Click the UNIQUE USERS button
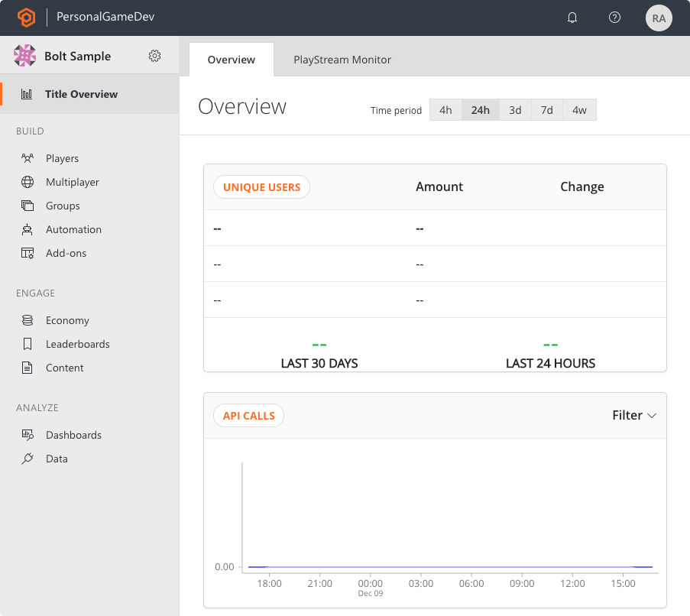Screen dimensions: 690x616 click(x=261, y=187)
